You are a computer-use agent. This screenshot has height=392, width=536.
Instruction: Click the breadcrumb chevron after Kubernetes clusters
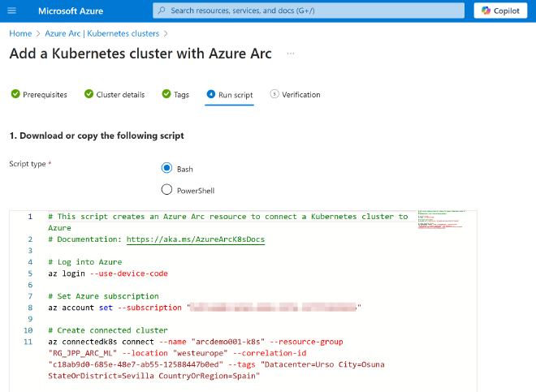(x=166, y=33)
